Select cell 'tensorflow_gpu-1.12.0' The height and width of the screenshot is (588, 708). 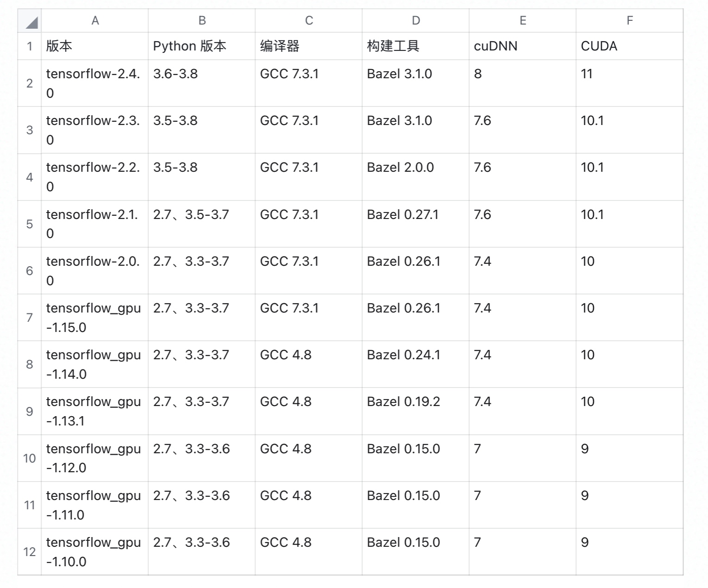[x=95, y=458]
